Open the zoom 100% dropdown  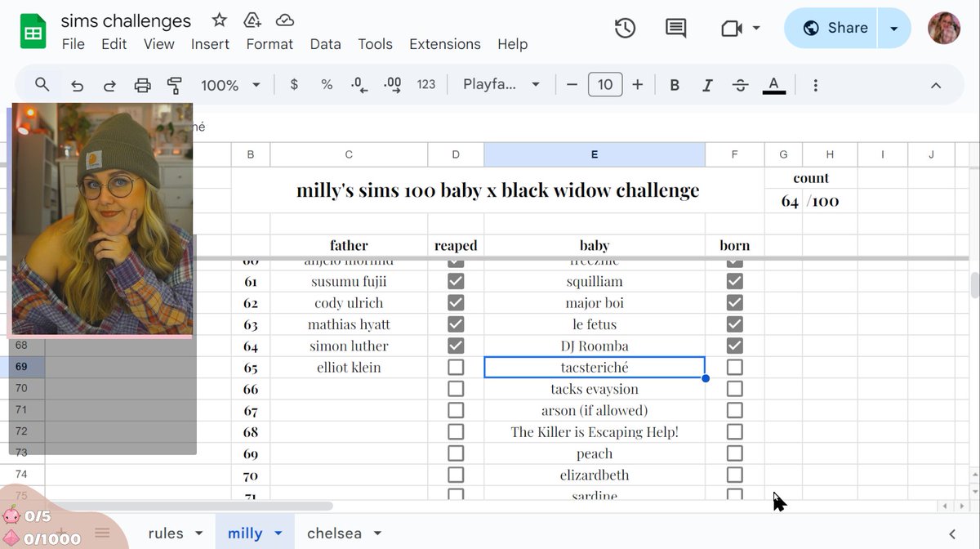(x=230, y=84)
